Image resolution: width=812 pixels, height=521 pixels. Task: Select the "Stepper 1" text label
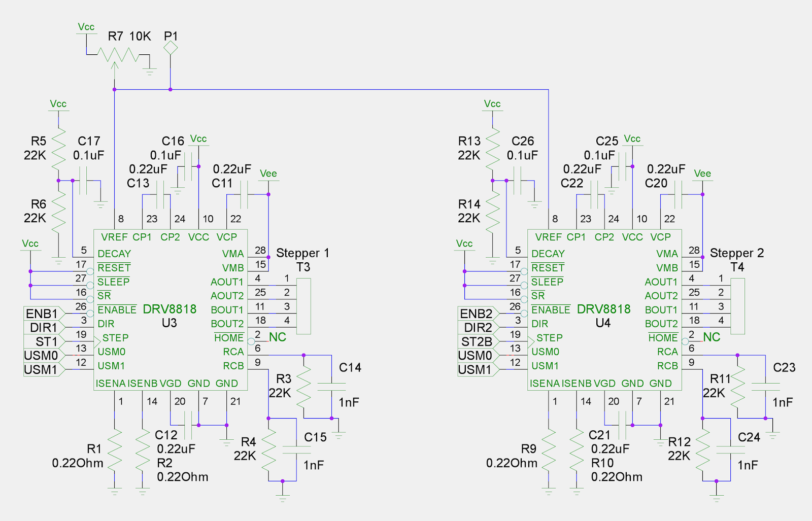click(x=303, y=253)
